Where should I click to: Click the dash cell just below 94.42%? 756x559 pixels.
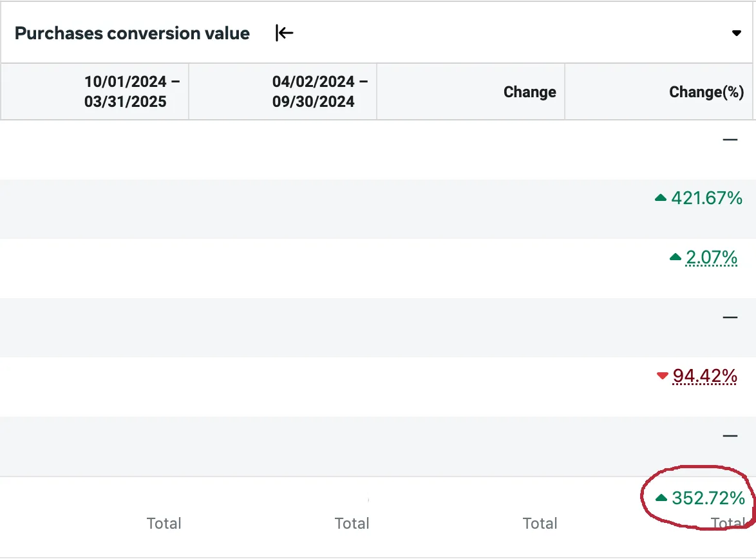[x=730, y=436]
